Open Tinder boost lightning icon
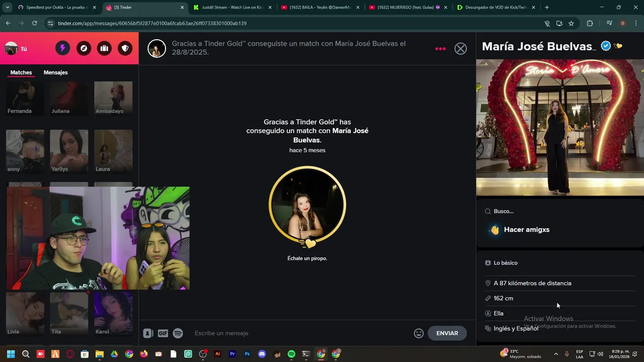Image resolution: width=644 pixels, height=362 pixels. [x=62, y=48]
